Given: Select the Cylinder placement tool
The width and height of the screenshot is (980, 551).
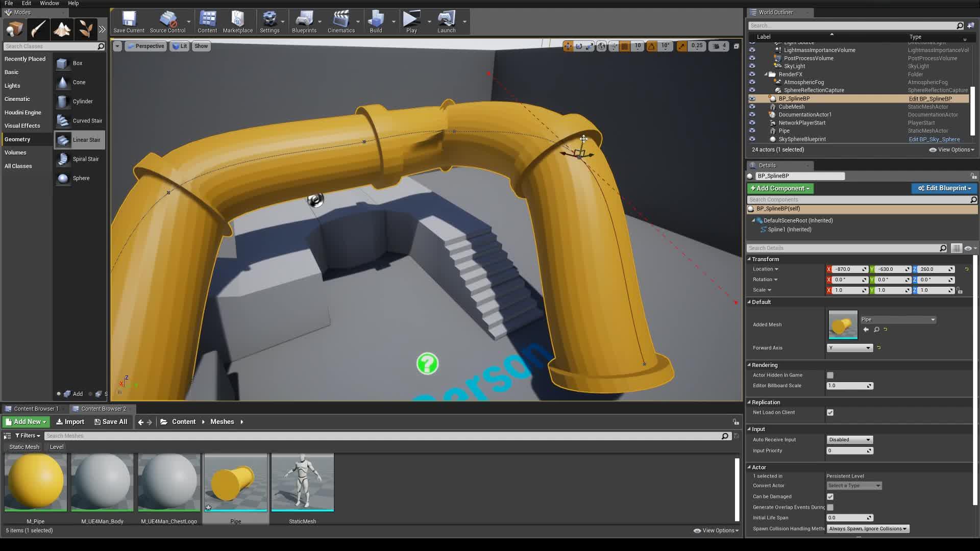Looking at the screenshot, I should click(79, 101).
